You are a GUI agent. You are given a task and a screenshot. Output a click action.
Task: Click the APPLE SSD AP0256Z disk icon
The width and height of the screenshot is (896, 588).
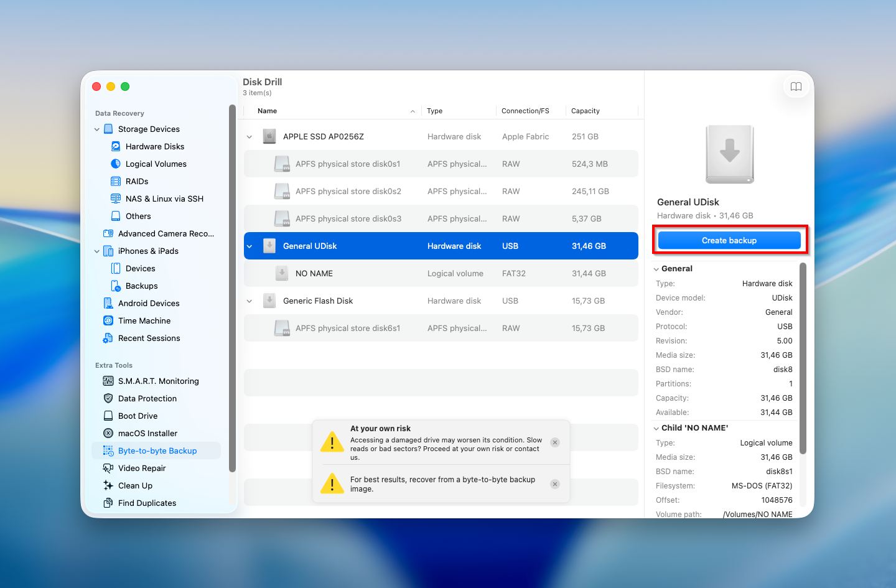coord(269,136)
